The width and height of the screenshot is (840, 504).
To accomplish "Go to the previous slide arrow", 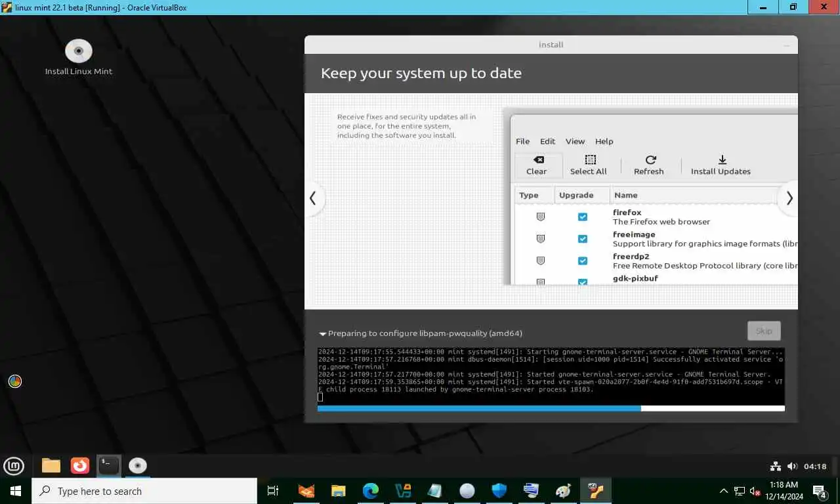I will pos(313,198).
